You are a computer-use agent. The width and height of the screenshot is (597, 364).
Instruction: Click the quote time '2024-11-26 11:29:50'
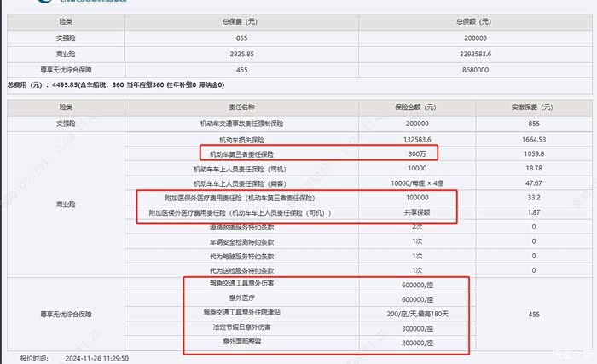[x=96, y=359]
